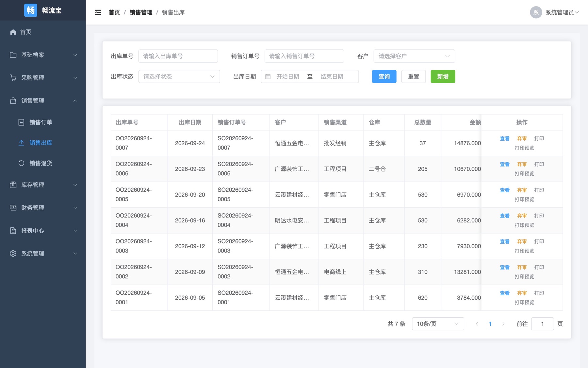Click quantity cell 620
Image resolution: width=588 pixels, height=368 pixels.
click(x=422, y=298)
